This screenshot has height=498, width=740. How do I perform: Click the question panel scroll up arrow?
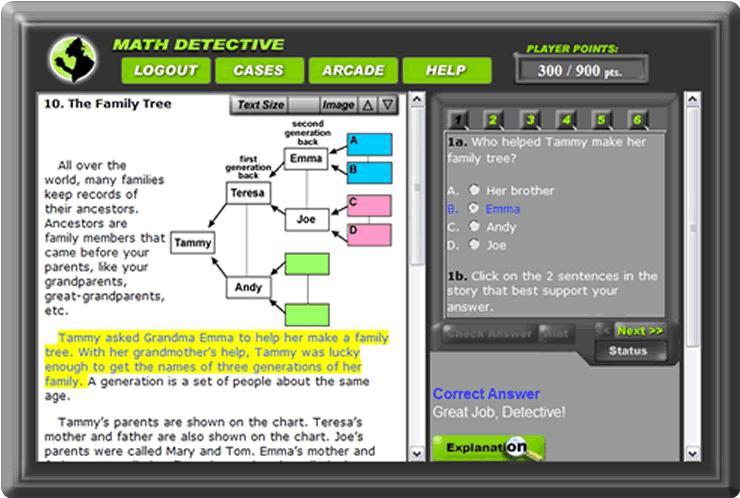coord(692,100)
